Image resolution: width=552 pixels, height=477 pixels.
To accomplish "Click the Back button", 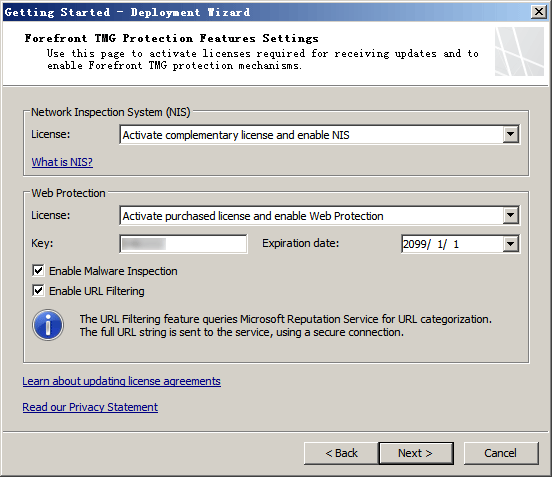I will [x=341, y=453].
